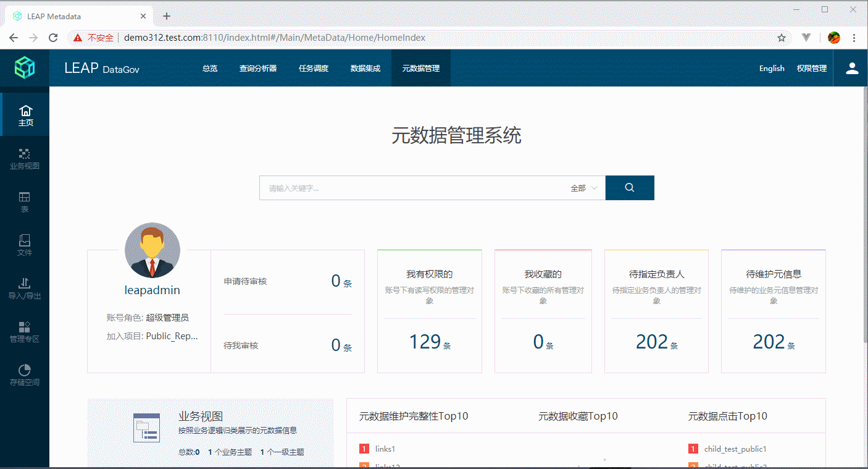Click the magnifier search button
This screenshot has width=868, height=469.
pos(630,188)
